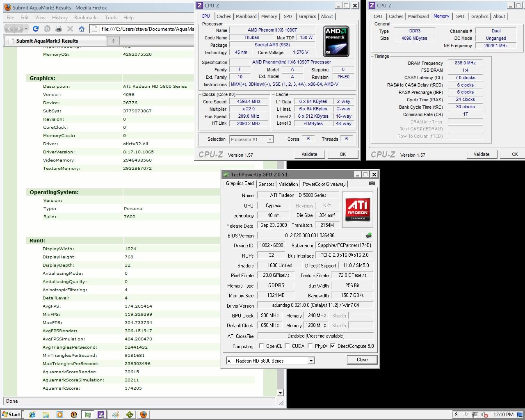Switch to GPU-Z taskbar button
525x420 pixels.
tap(88, 415)
